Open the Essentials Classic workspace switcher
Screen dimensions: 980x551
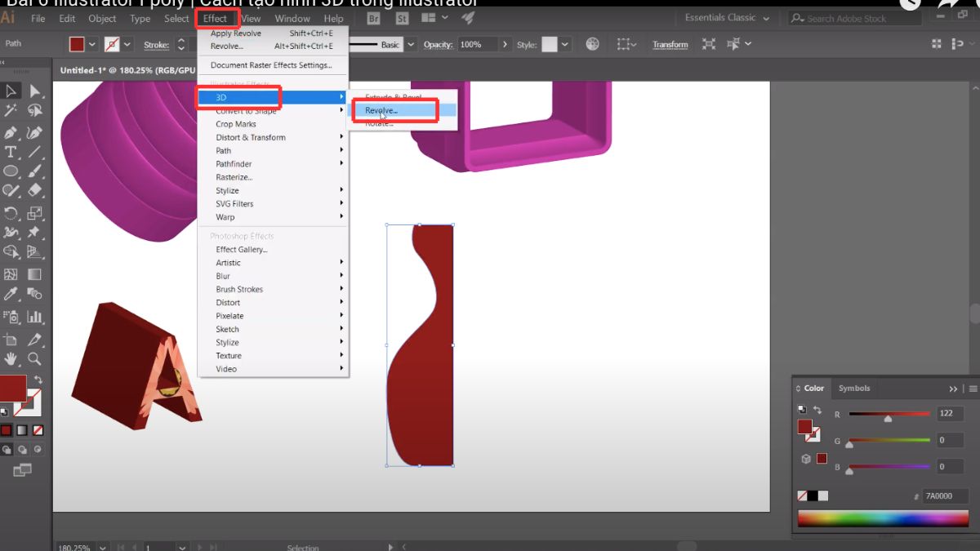tap(726, 18)
